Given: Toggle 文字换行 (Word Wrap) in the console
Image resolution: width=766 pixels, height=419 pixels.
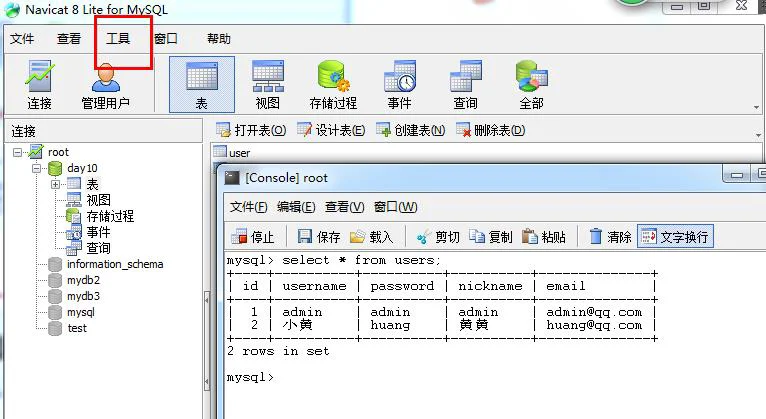Looking at the screenshot, I should 675,237.
